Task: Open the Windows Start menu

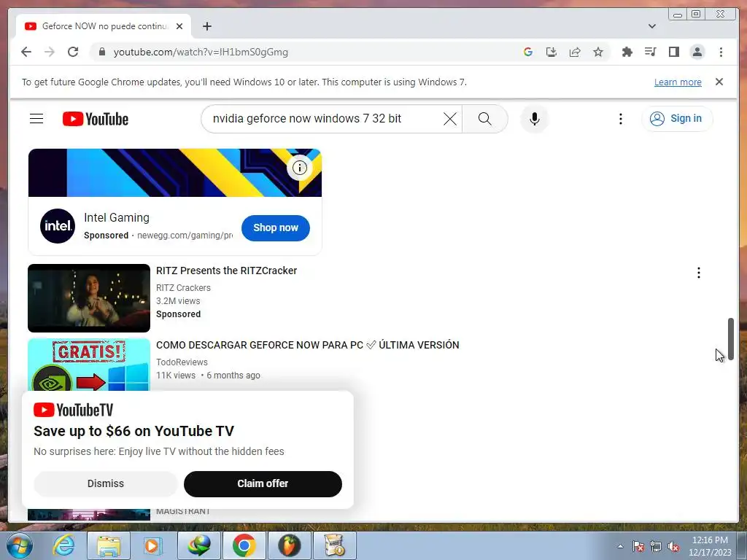Action: (20, 545)
